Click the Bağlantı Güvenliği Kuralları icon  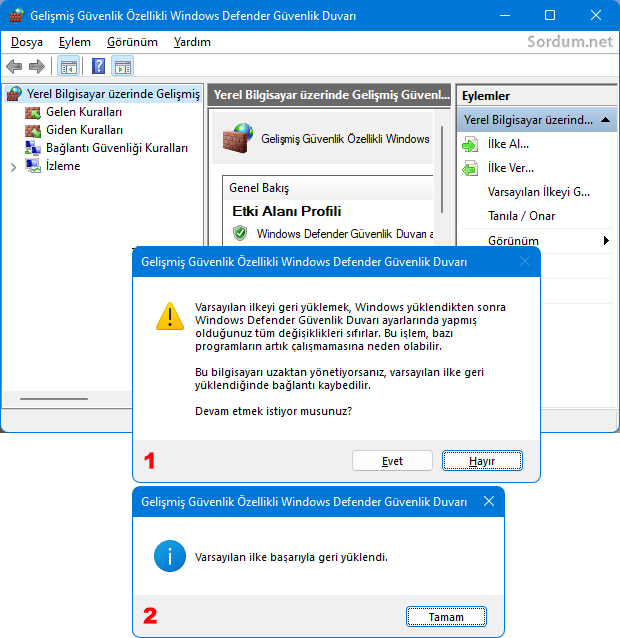(x=33, y=148)
